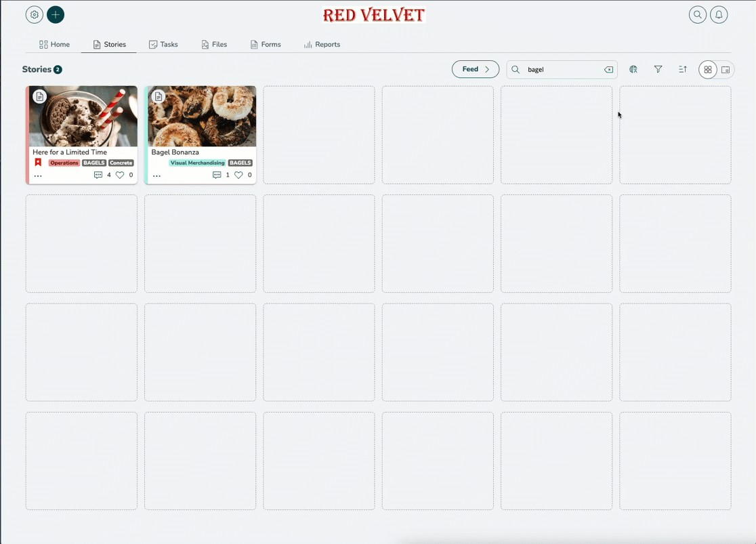Click BAGELS tag on Limited Time card
Image resolution: width=756 pixels, height=544 pixels.
tap(94, 163)
